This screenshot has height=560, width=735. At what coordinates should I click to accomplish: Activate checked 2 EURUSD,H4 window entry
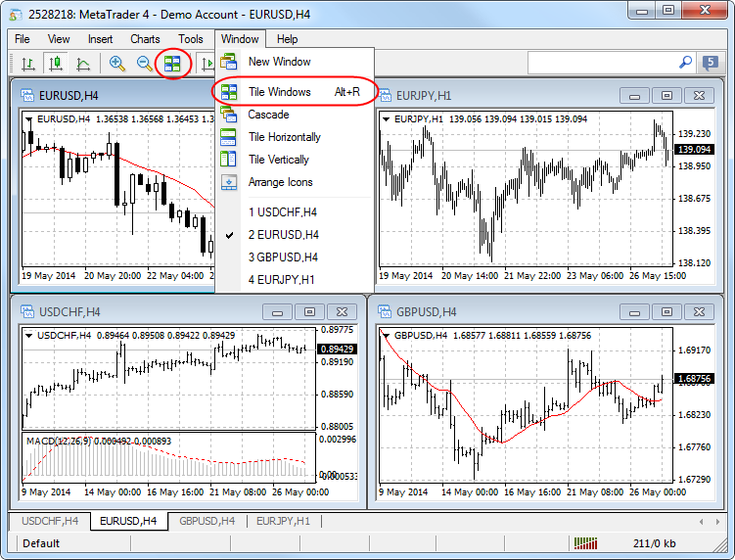tap(283, 235)
